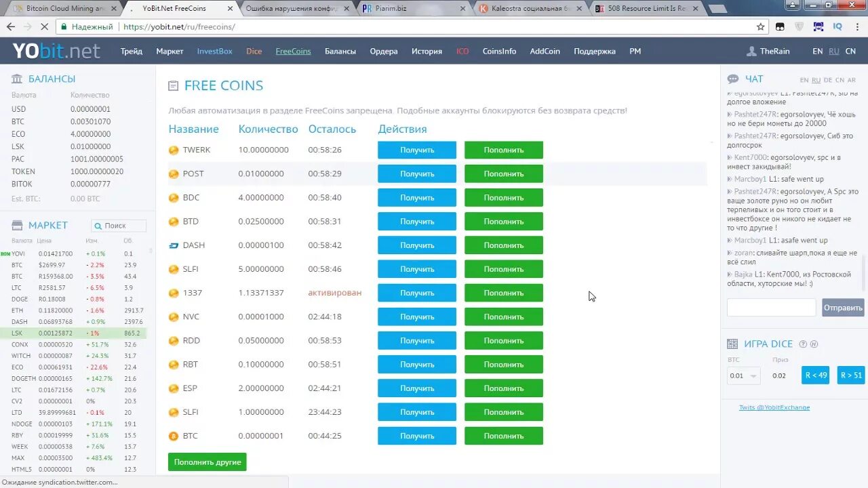
Task: Click активирован status for 1337
Action: click(x=335, y=293)
